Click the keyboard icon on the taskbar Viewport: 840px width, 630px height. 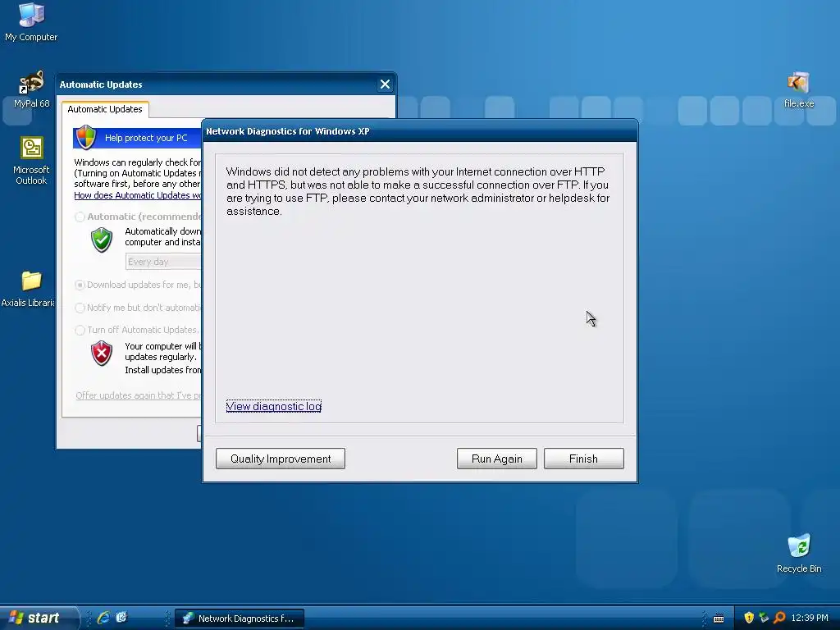click(x=719, y=619)
